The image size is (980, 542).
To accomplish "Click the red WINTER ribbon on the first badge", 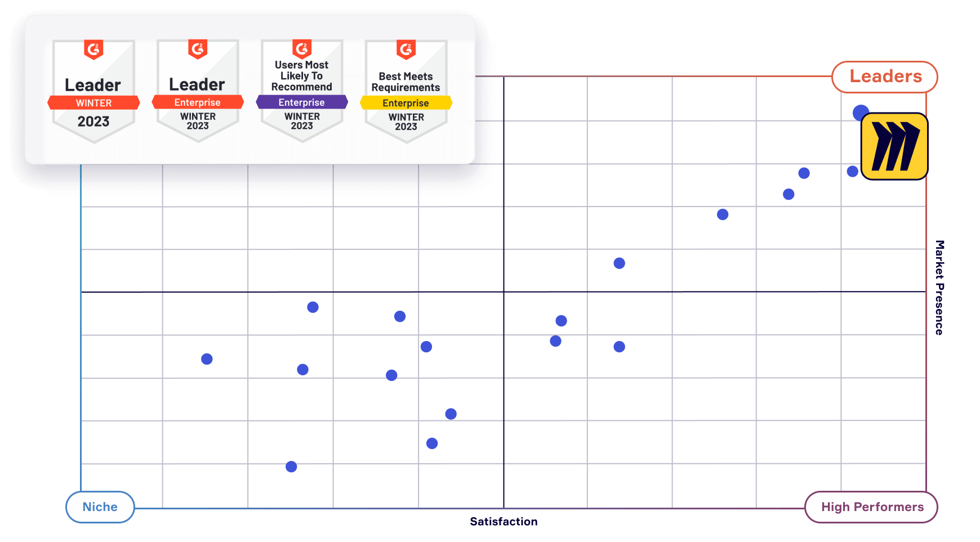I will point(93,102).
